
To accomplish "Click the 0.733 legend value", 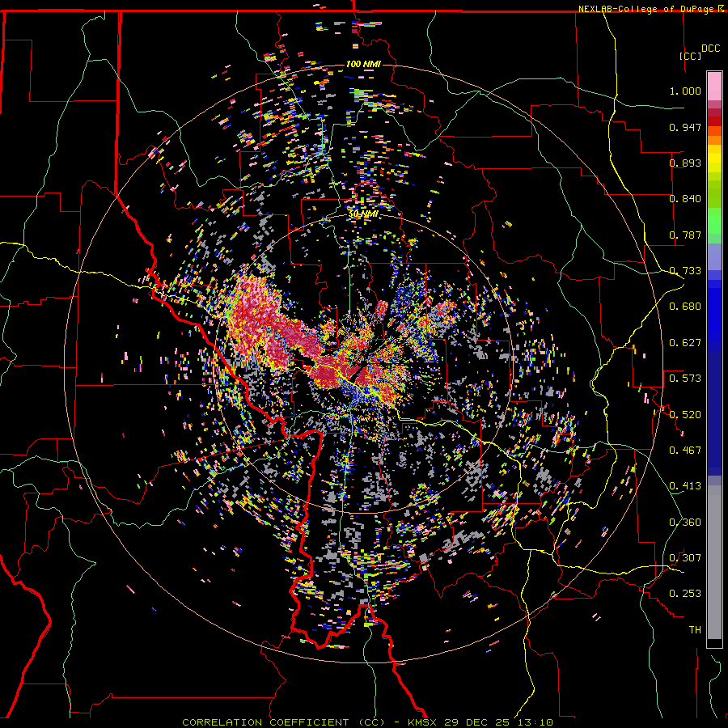I will (x=685, y=271).
